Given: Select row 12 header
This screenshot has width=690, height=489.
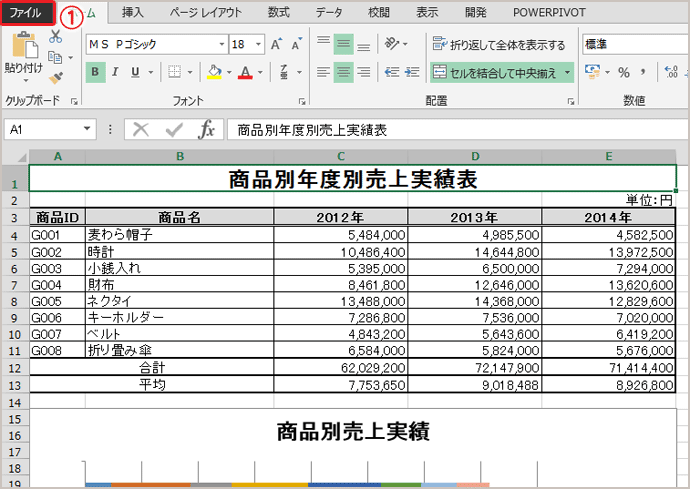Looking at the screenshot, I should (15, 368).
